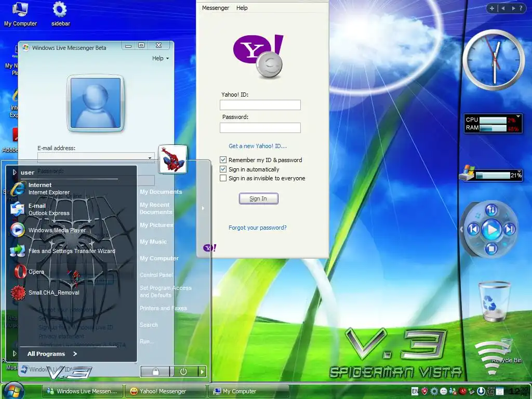The image size is (532, 399).
Task: Open E-mail address dropdown in Live Messenger
Action: [x=150, y=158]
